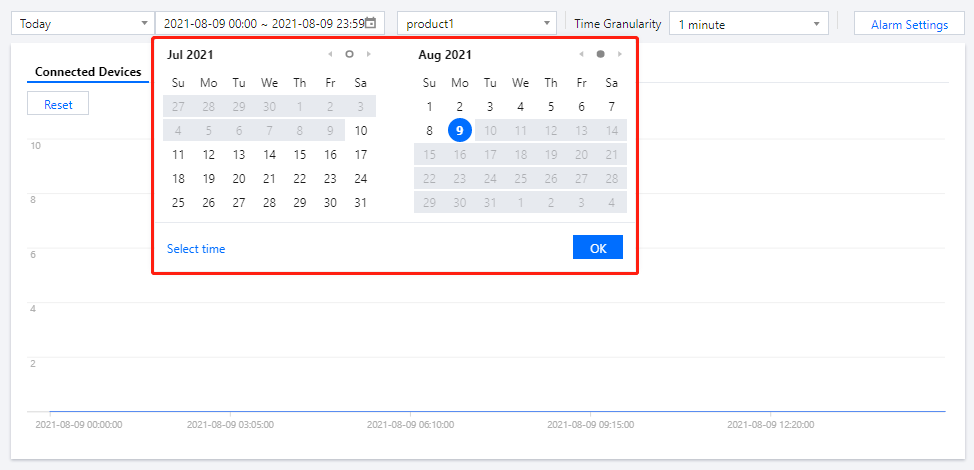
Task: Go to next month in Aug 2021 panel
Action: pos(619,54)
